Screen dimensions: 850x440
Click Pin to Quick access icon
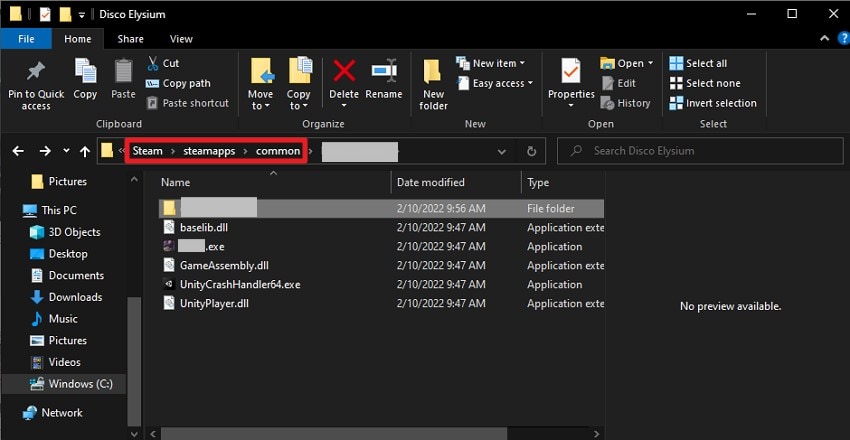(x=36, y=71)
